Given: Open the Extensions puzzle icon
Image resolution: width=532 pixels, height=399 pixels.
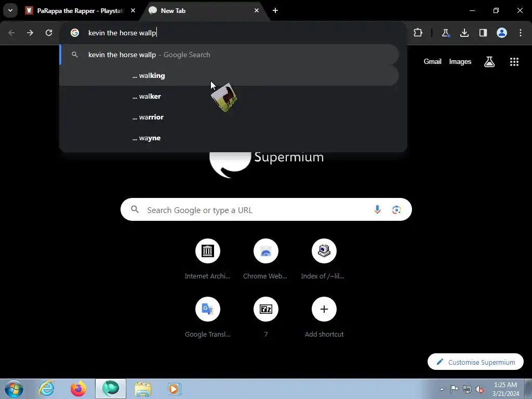Looking at the screenshot, I should [x=418, y=33].
